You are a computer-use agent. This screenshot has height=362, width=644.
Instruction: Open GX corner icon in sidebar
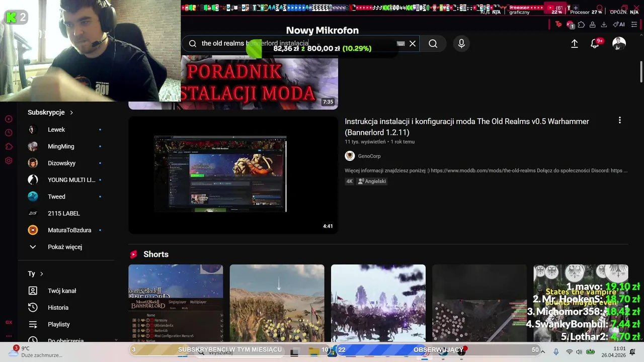click(9, 322)
